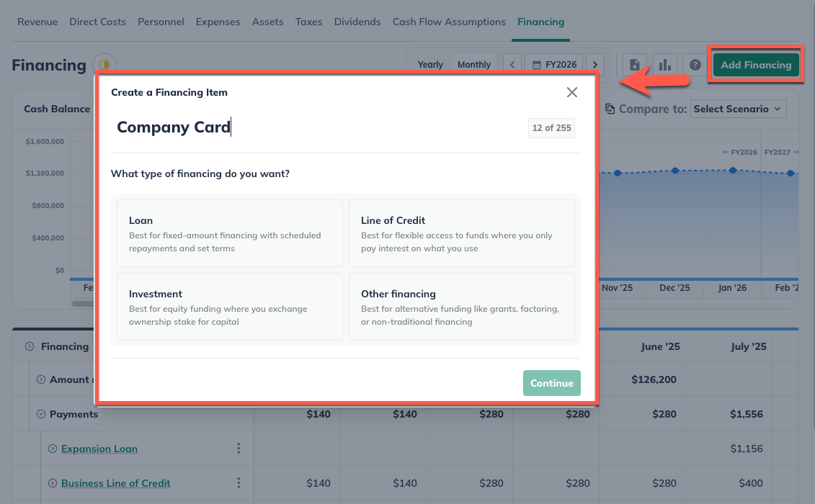Navigate to next fiscal year with right arrow
The width and height of the screenshot is (815, 504).
(x=594, y=64)
